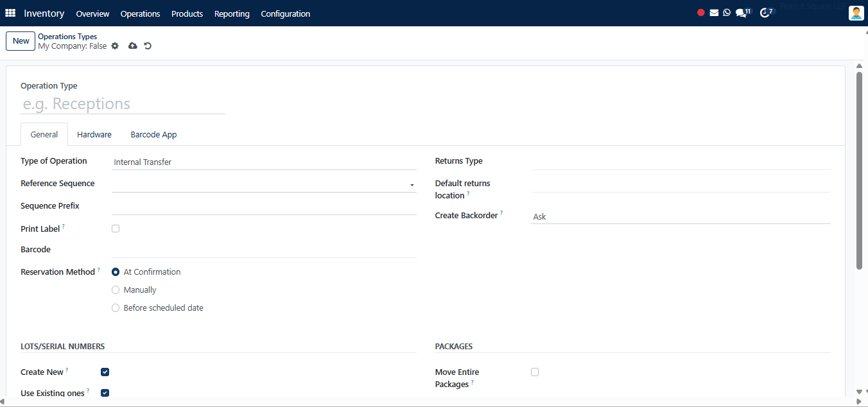
Task: Uncheck the Use Existing ones checkbox
Action: pyautogui.click(x=105, y=393)
